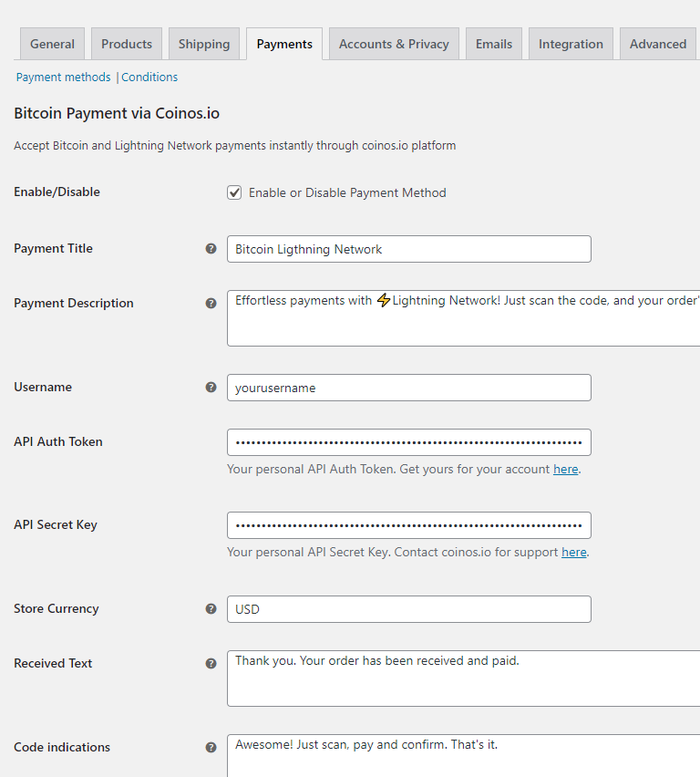Open the General settings tab
Viewport: 700px width, 777px height.
pyautogui.click(x=52, y=44)
